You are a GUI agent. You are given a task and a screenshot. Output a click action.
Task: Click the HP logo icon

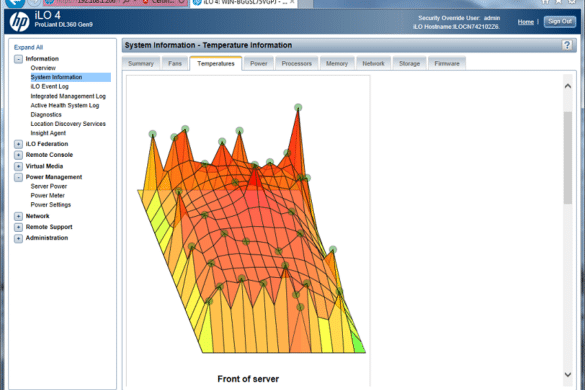pos(19,21)
